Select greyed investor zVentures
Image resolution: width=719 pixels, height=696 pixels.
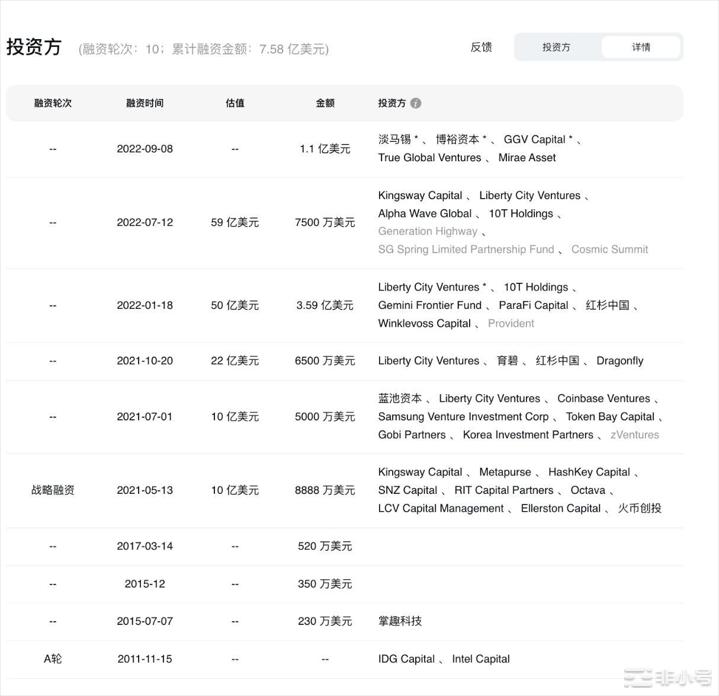(634, 435)
